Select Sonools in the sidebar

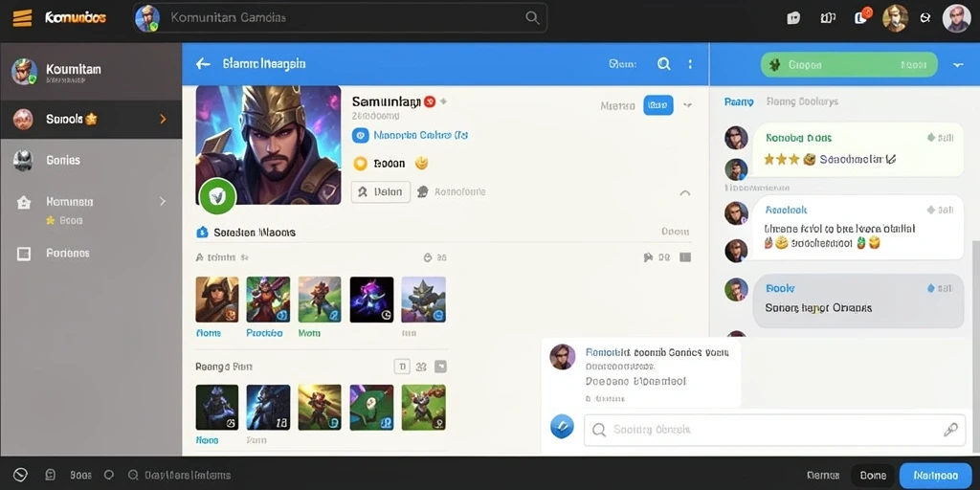click(x=91, y=119)
